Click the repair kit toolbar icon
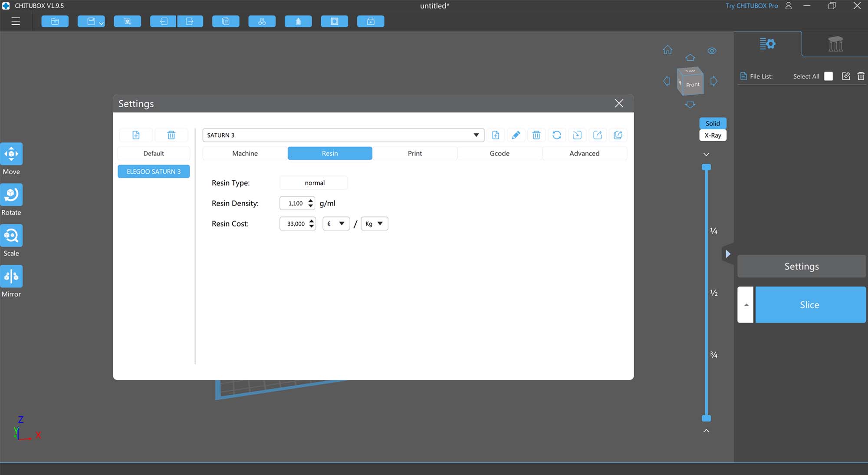This screenshot has width=868, height=475. (371, 21)
